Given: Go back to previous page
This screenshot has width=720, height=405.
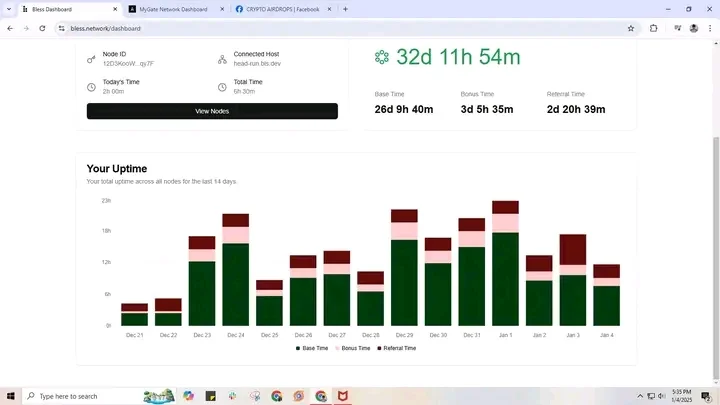Looking at the screenshot, I should pyautogui.click(x=10, y=28).
